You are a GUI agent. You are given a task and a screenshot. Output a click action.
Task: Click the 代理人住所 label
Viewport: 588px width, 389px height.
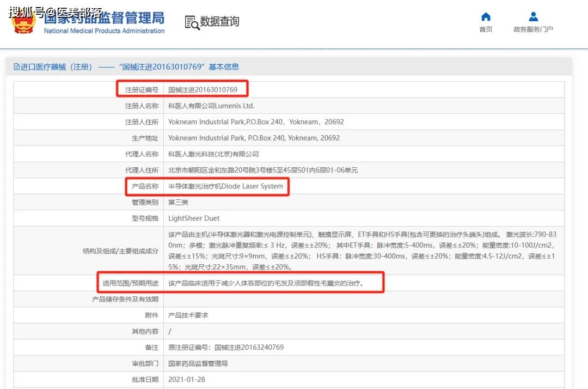[142, 171]
